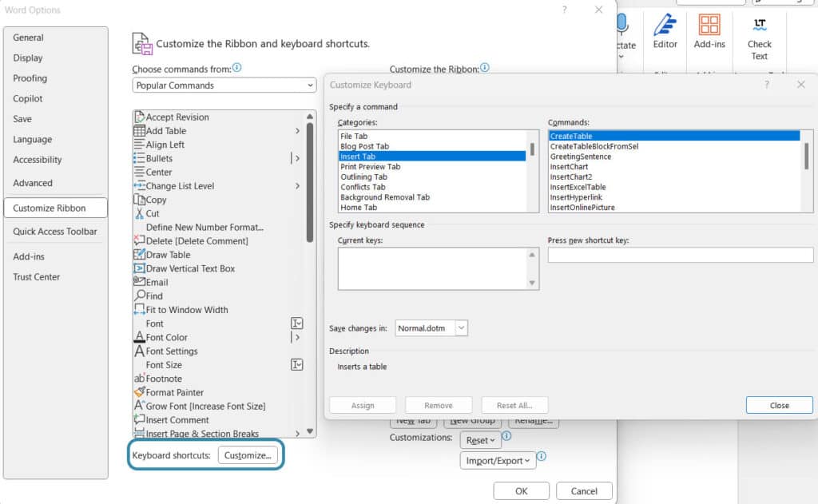Click the Press new shortcut key field
Screen dimensions: 818x504
coord(680,256)
